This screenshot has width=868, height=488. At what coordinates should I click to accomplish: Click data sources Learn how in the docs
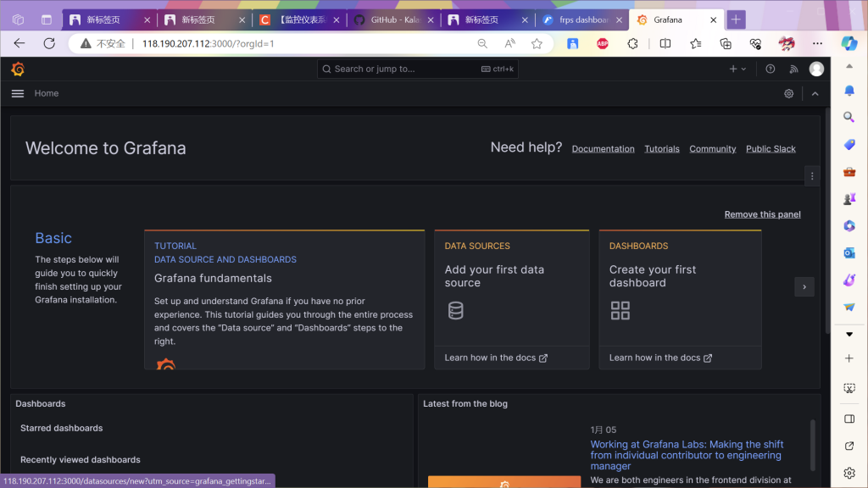[496, 358]
